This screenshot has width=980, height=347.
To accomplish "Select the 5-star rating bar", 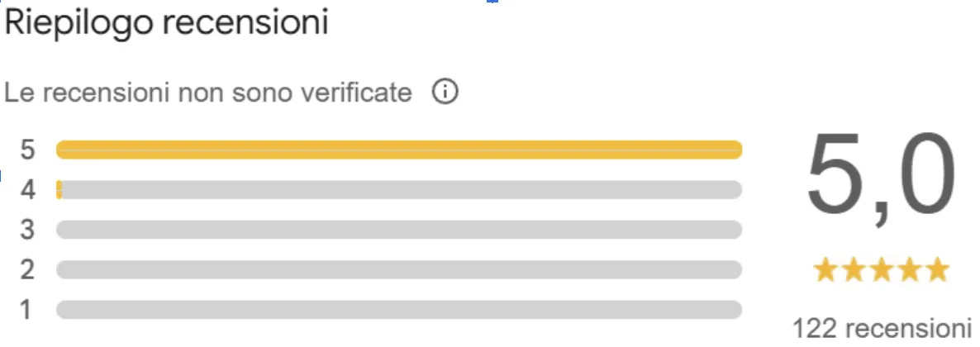I will click(399, 150).
